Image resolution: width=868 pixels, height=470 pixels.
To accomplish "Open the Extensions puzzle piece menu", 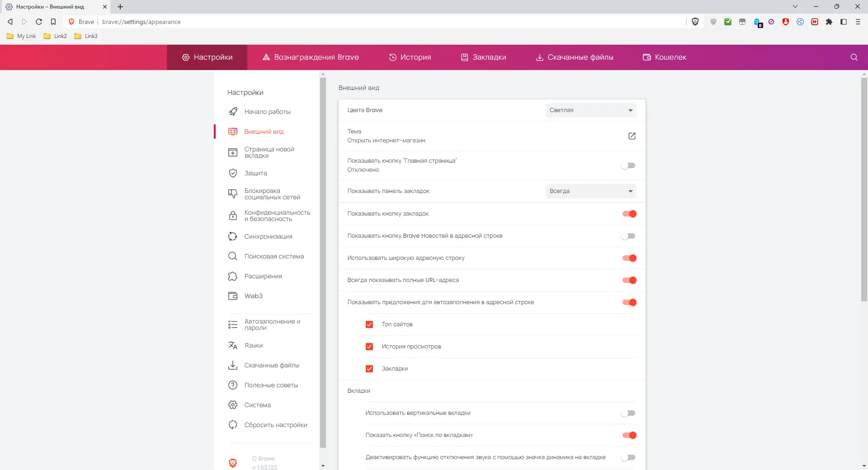I will pos(829,22).
